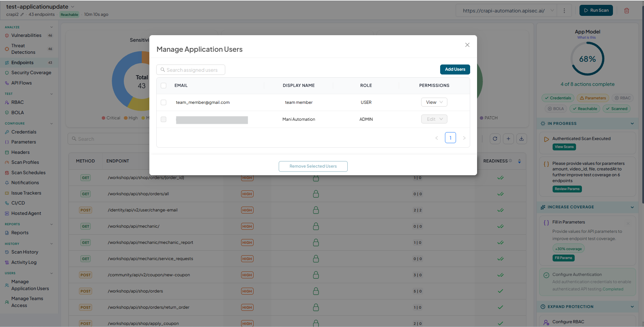Collapse the USERS sidebar section
Viewport: 644px width, 327px height.
pyautogui.click(x=52, y=273)
